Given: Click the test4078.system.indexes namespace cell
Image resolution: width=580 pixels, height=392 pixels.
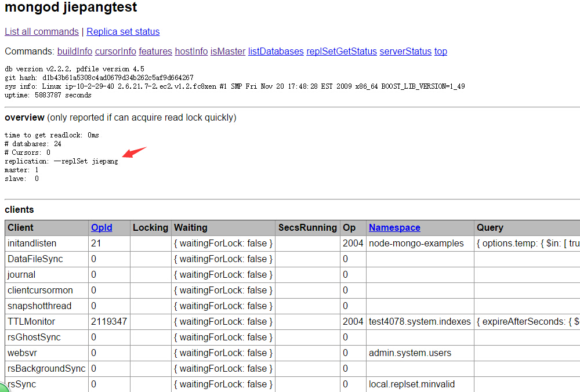Looking at the screenshot, I should (x=420, y=322).
